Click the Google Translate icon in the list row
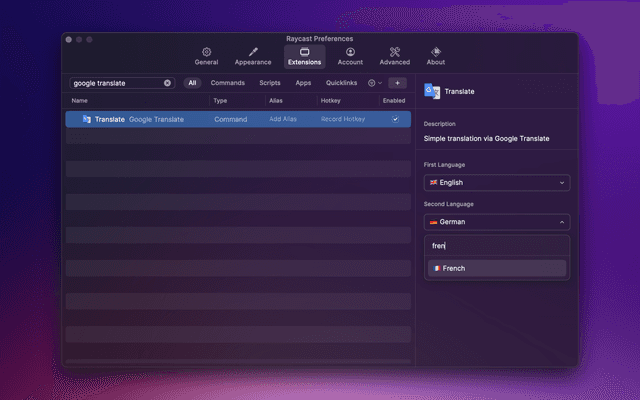 coord(87,119)
